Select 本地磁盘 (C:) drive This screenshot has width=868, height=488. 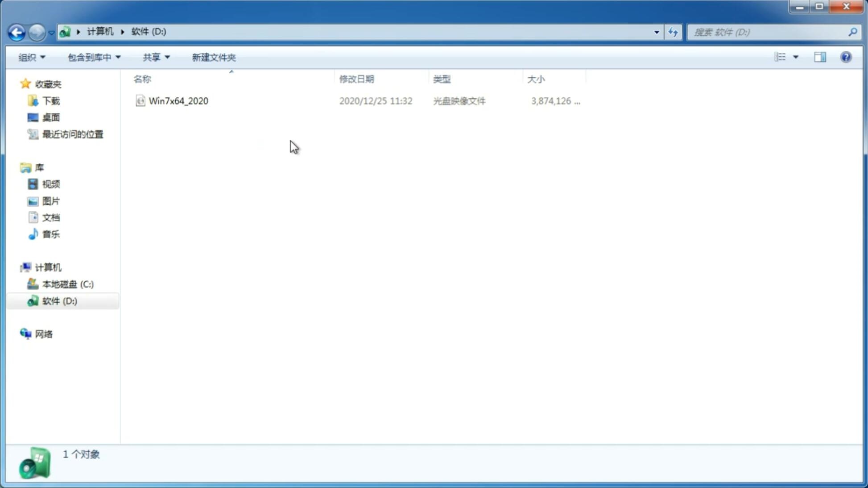click(x=68, y=284)
